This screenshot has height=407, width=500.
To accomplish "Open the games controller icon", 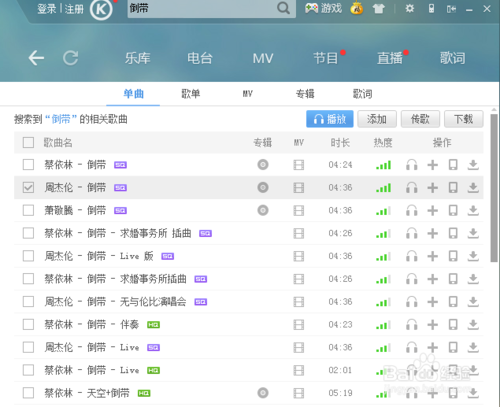I will click(x=311, y=8).
